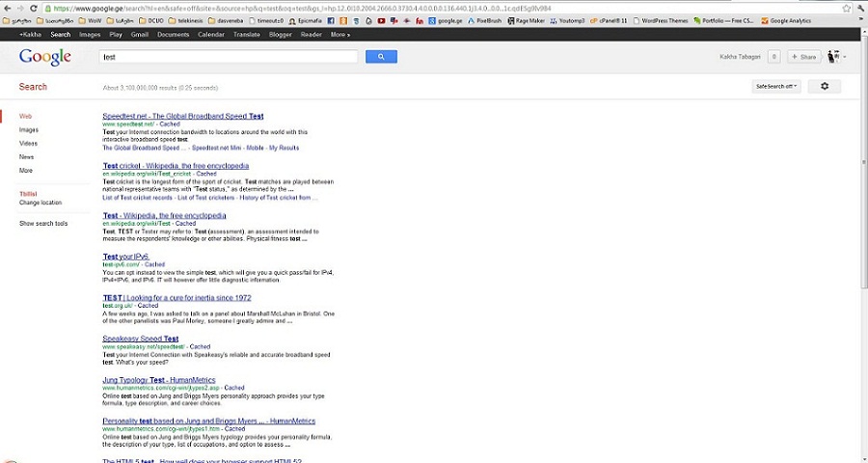Open the DCUO bookmark folder
The image size is (868, 463).
click(151, 21)
